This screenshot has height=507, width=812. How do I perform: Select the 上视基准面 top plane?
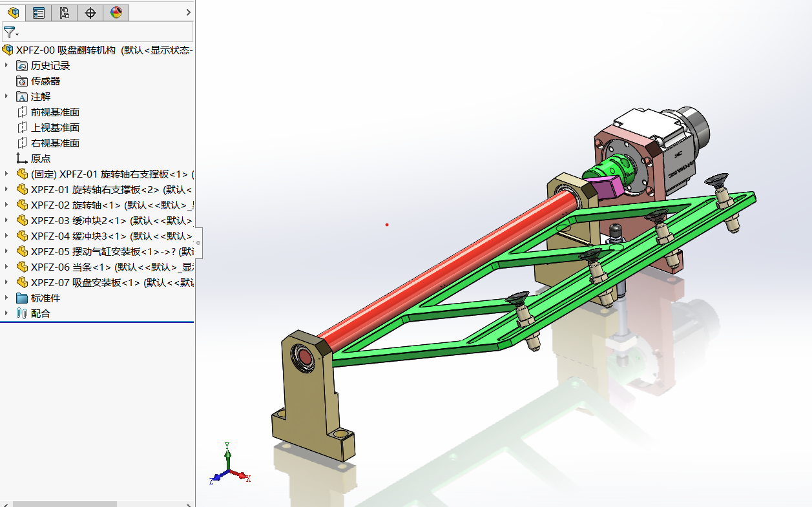55,127
